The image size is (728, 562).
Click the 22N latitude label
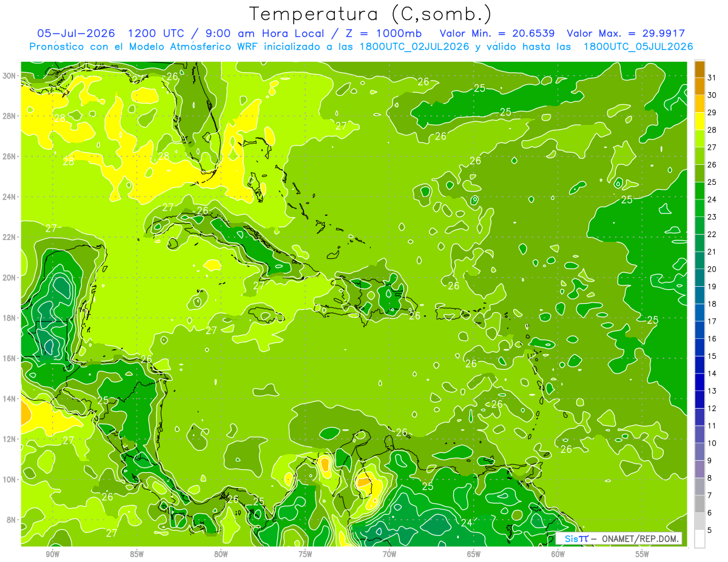click(9, 237)
